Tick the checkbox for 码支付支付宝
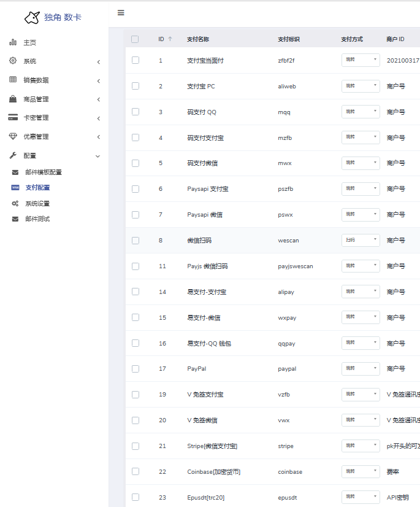The image size is (420, 507). click(136, 137)
